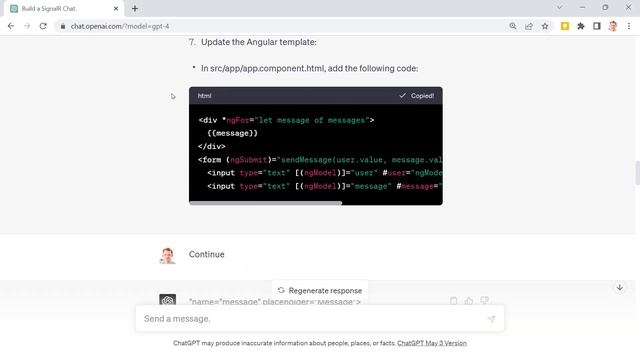The width and height of the screenshot is (640, 360).
Task: View site info via the lock icon
Action: click(x=63, y=26)
